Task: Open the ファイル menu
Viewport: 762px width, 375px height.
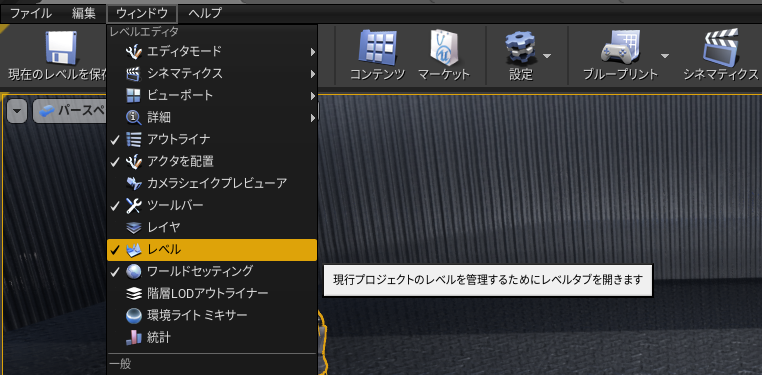Action: [31, 14]
